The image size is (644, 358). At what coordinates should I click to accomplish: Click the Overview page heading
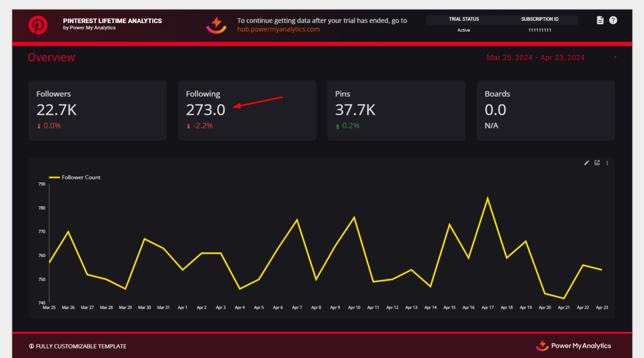[51, 57]
